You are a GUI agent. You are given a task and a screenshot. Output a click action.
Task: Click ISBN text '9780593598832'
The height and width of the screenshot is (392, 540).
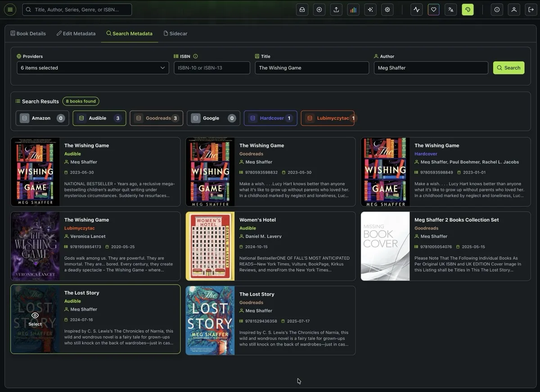pyautogui.click(x=261, y=172)
